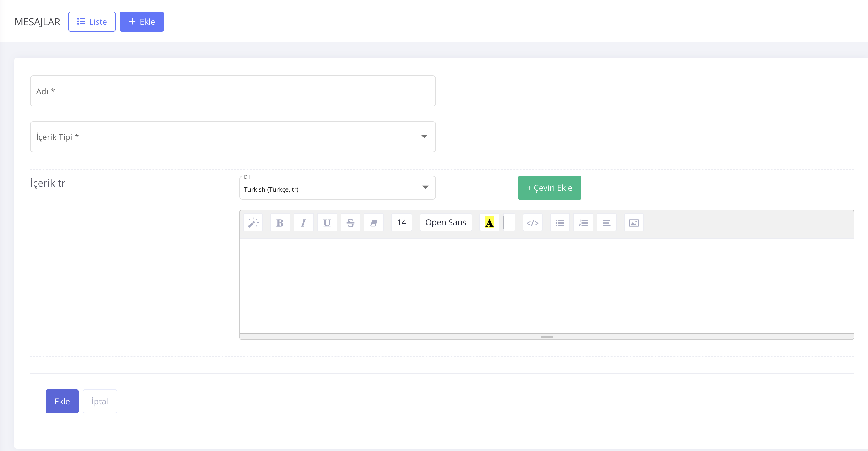Click the eraser remove-format icon
Image resolution: width=868 pixels, height=451 pixels.
pos(374,223)
